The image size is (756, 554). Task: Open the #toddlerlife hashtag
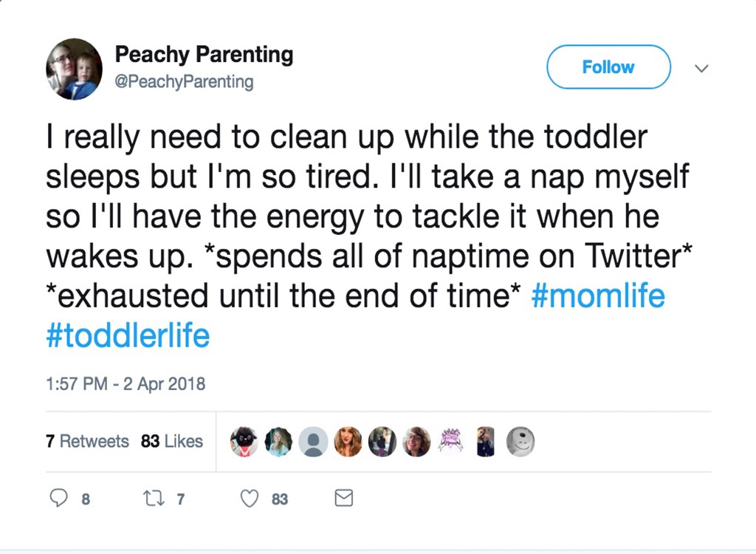pos(128,336)
